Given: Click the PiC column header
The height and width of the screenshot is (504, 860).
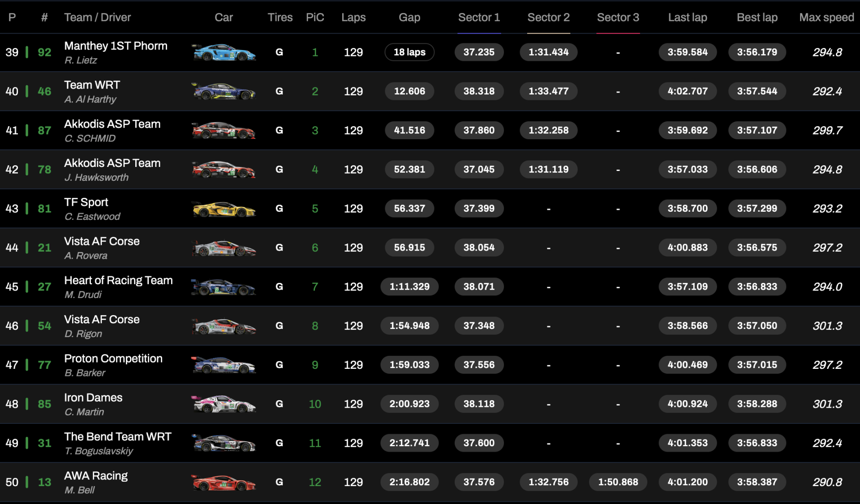Looking at the screenshot, I should [x=315, y=17].
